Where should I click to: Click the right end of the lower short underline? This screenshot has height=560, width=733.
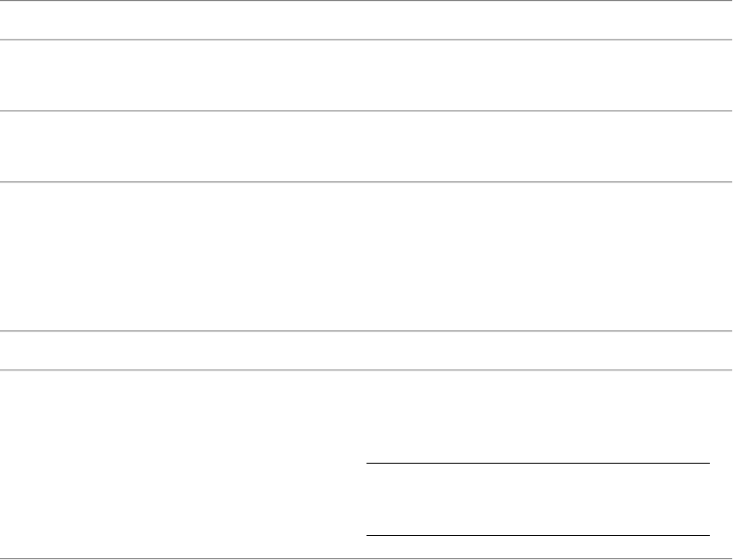pos(706,535)
